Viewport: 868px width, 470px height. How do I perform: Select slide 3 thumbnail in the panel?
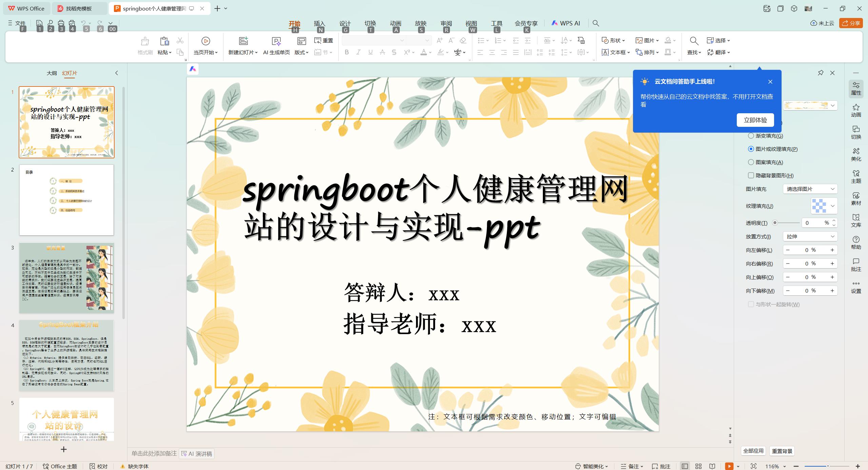click(x=66, y=277)
